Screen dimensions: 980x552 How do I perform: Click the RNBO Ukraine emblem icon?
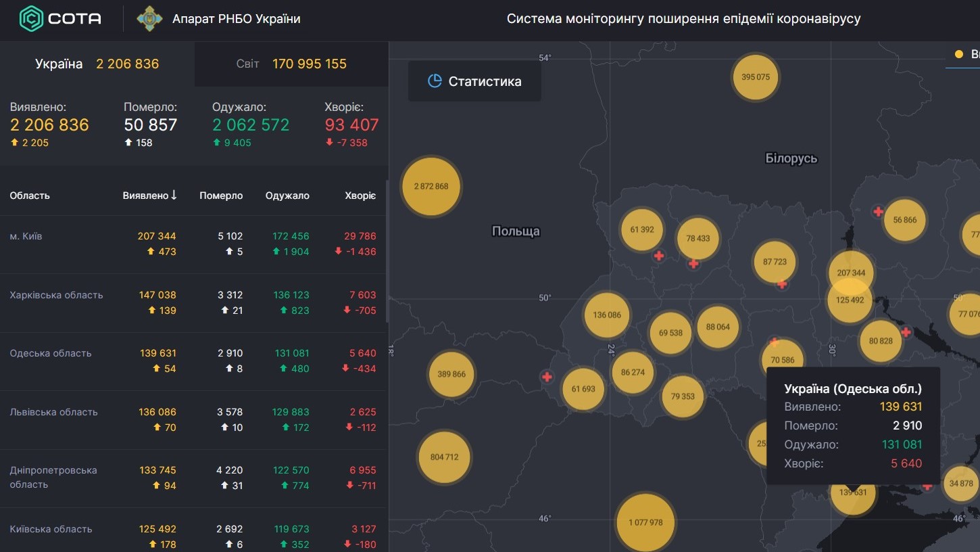149,19
